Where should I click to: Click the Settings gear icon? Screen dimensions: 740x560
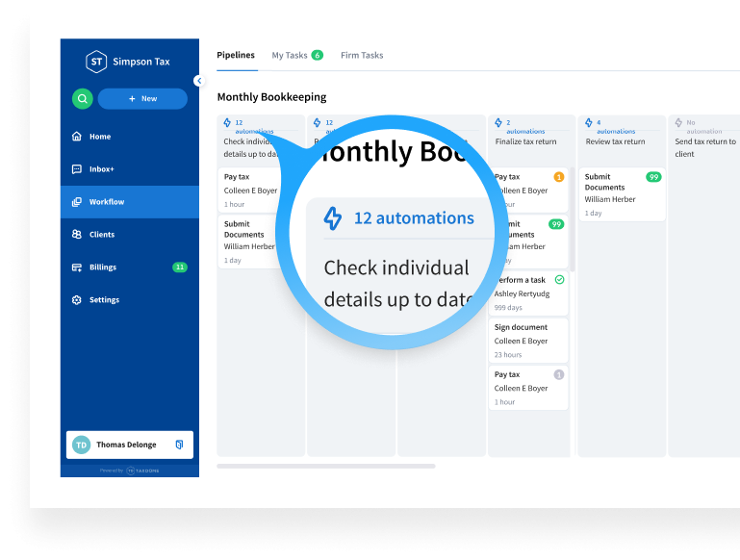(x=77, y=300)
